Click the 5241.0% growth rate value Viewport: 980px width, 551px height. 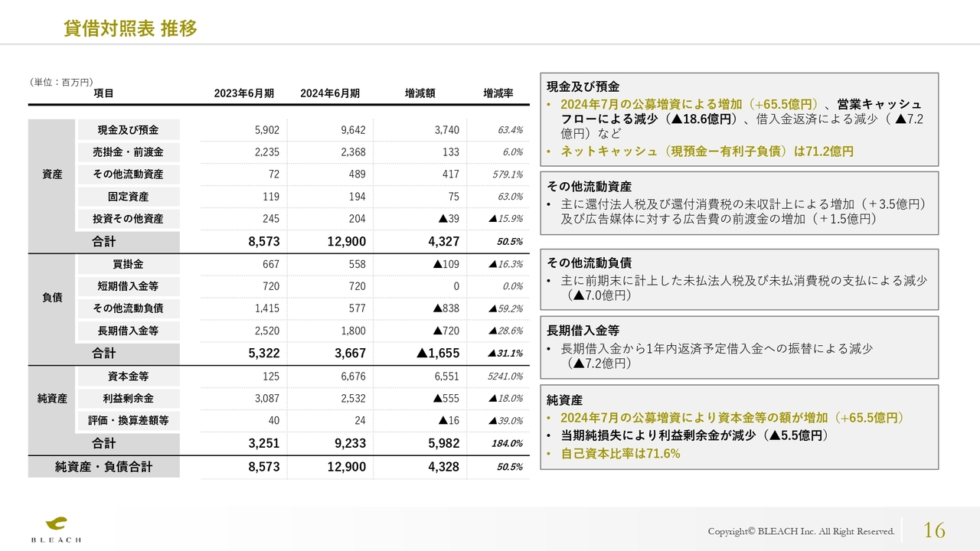tap(505, 377)
